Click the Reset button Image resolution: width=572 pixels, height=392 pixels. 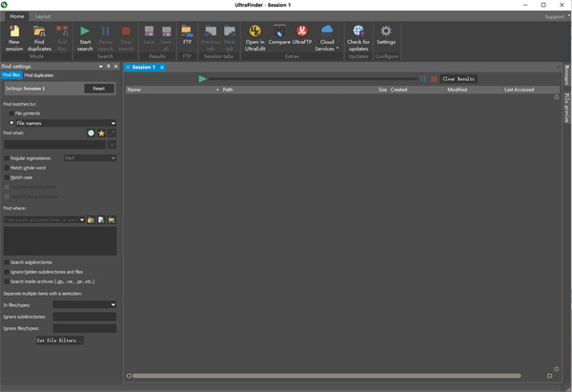(x=98, y=89)
